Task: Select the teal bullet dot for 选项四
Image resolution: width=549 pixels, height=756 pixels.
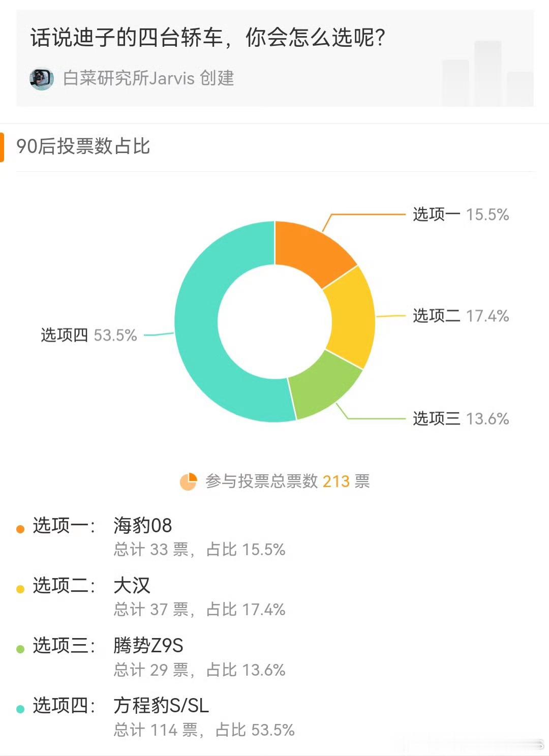Action: 20,709
